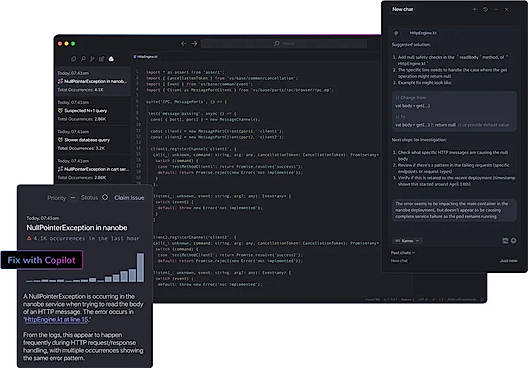
Task: Click the search field in the title bar
Action: tap(284, 44)
